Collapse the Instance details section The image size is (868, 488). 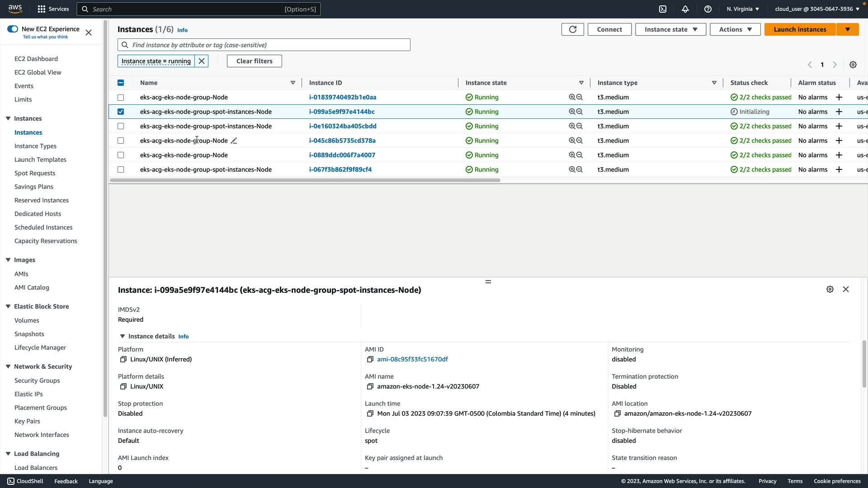122,336
